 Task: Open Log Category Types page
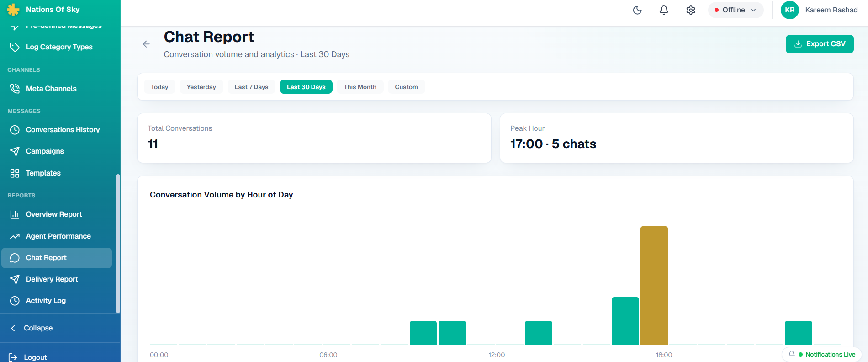[57, 47]
